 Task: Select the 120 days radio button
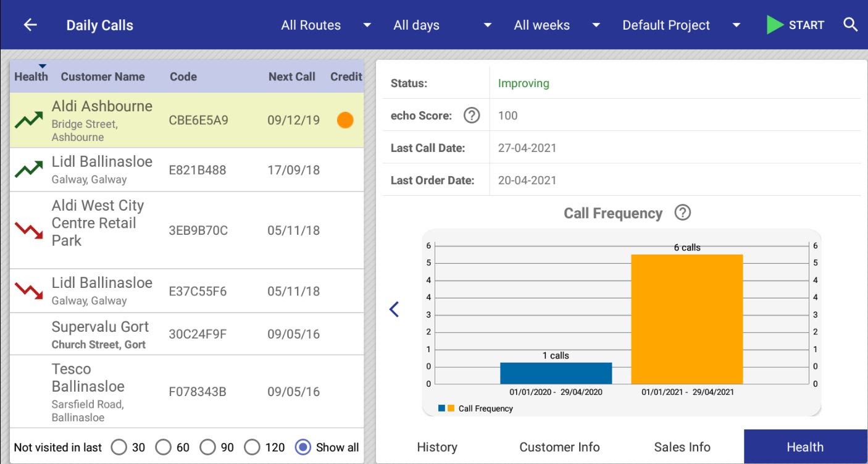pyautogui.click(x=252, y=447)
